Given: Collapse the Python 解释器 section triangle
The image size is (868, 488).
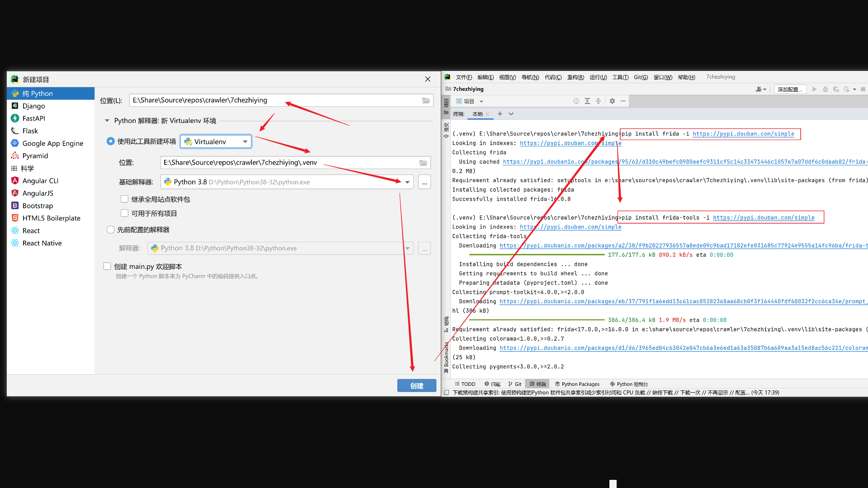Looking at the screenshot, I should tap(107, 121).
